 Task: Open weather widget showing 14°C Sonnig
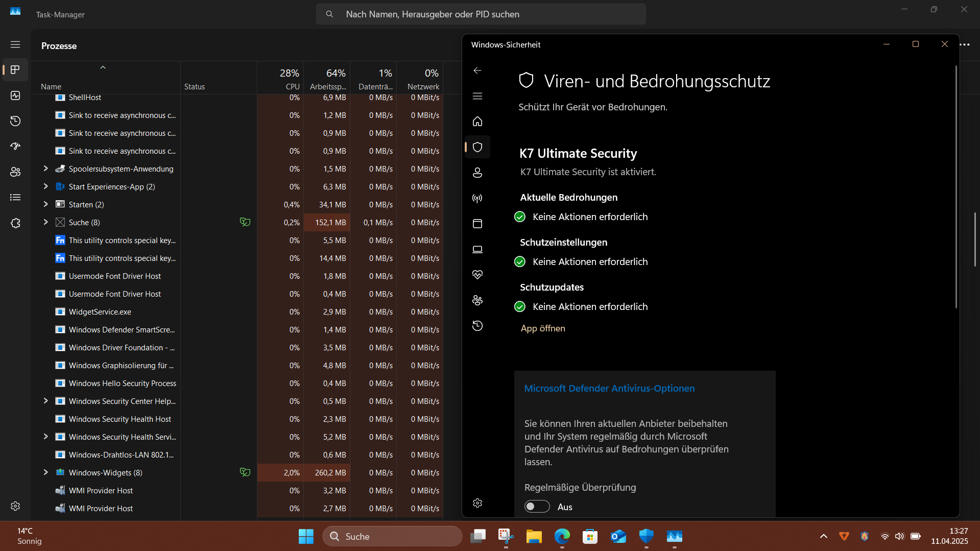(x=30, y=536)
